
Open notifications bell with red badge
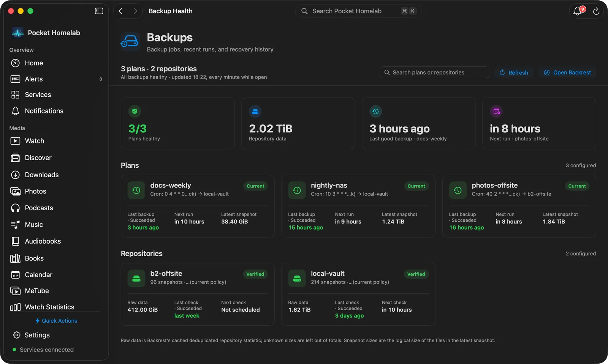[578, 11]
